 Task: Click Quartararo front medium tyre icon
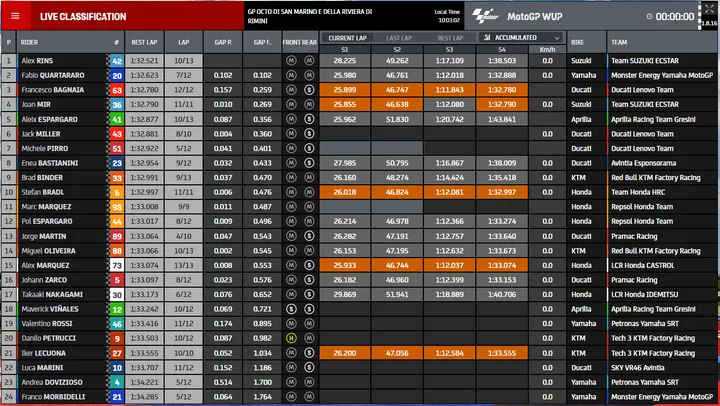click(291, 75)
